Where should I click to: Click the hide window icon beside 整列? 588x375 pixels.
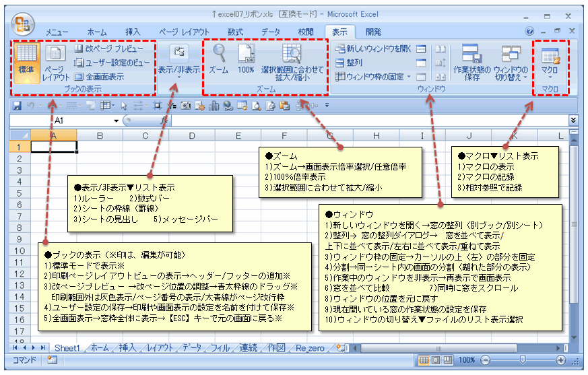click(421, 63)
